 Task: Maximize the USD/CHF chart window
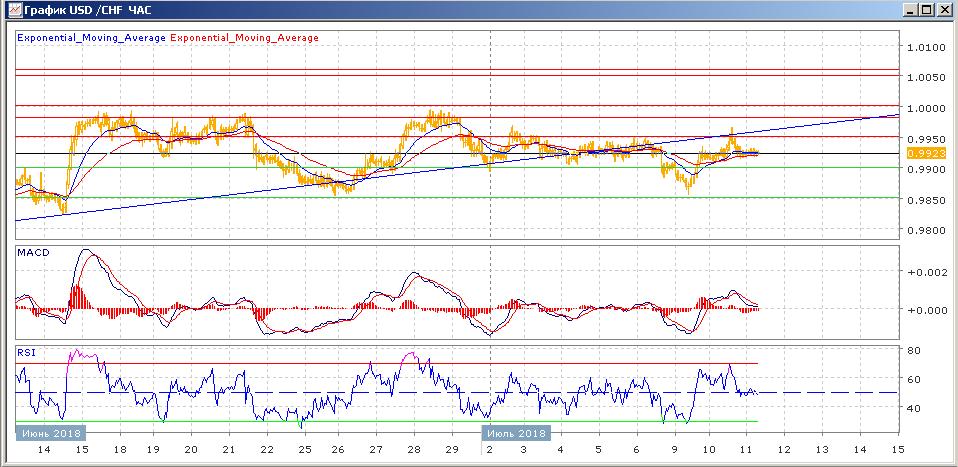[x=926, y=10]
